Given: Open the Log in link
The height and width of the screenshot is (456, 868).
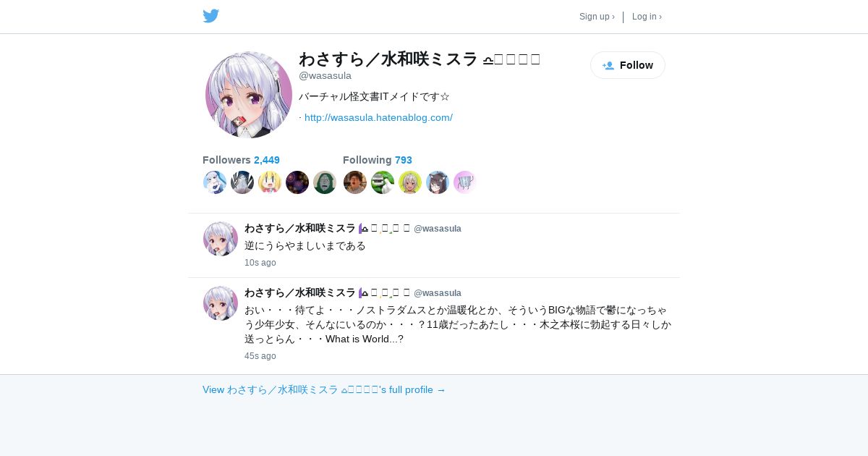Looking at the screenshot, I should [x=647, y=17].
